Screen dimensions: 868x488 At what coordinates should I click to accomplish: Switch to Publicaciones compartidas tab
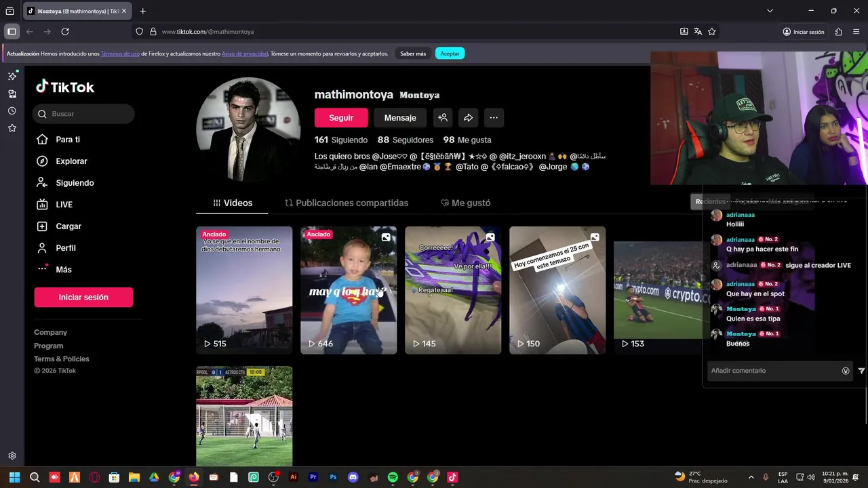point(347,203)
